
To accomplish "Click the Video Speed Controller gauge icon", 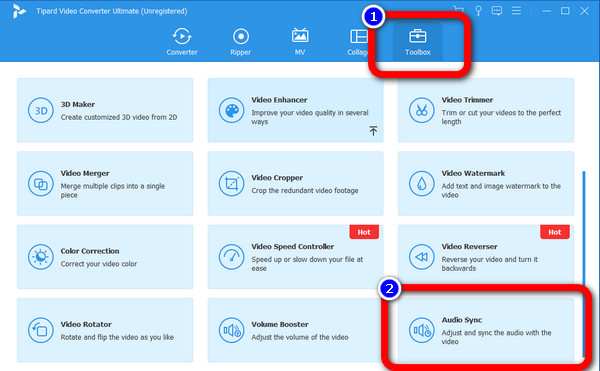I will pos(231,257).
